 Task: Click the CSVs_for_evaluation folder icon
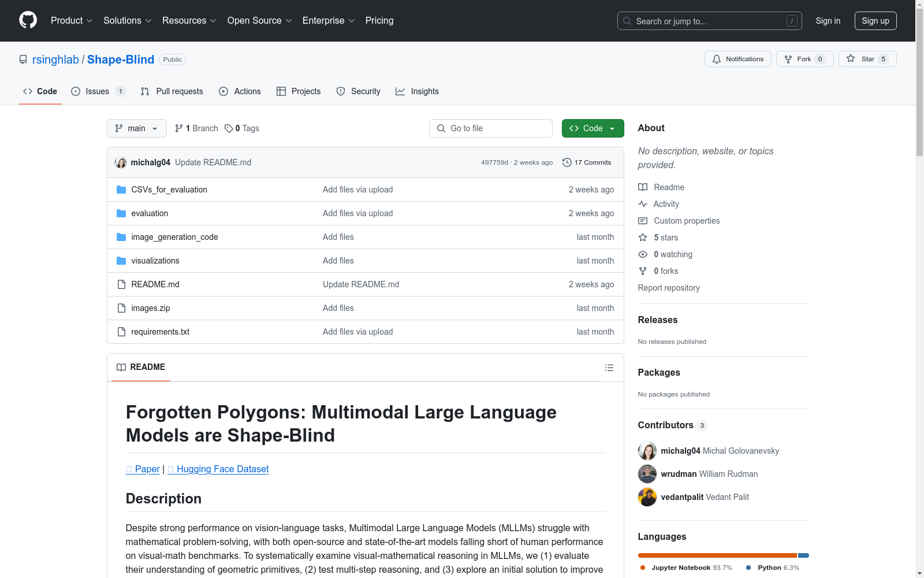coord(121,190)
